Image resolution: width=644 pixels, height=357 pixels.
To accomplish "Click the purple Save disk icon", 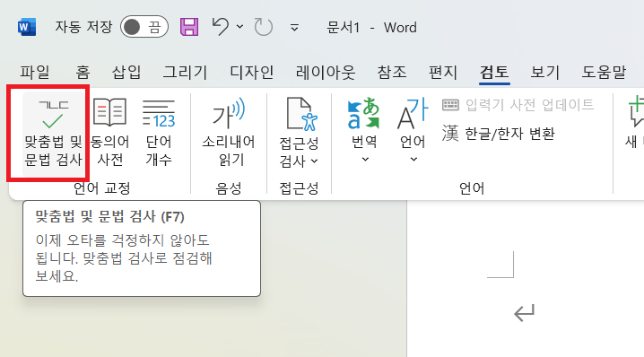I will pos(189,27).
